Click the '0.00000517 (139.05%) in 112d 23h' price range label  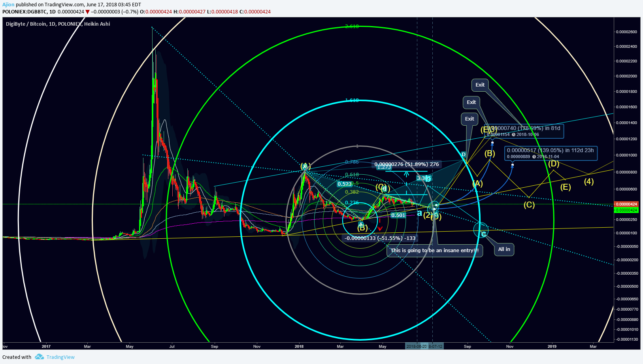(551, 153)
